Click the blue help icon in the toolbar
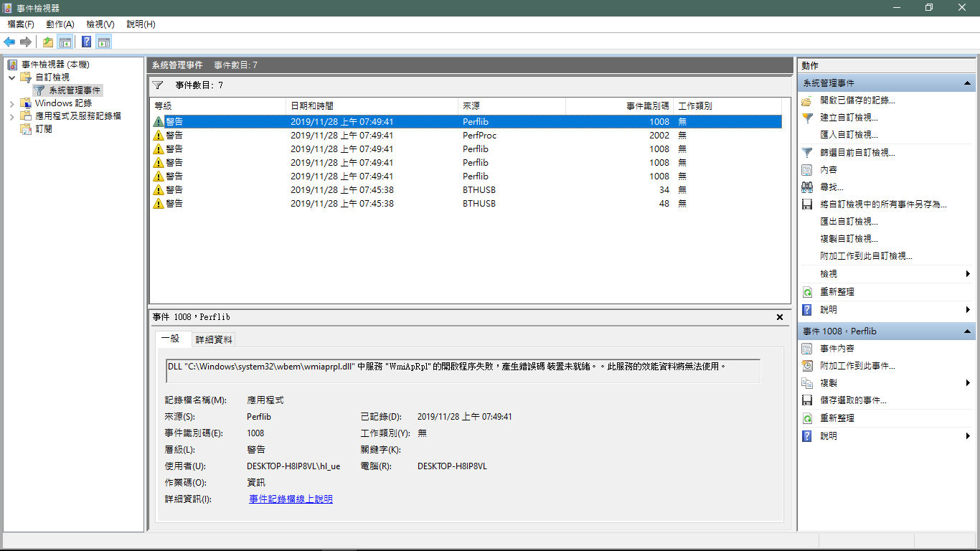 click(x=87, y=42)
